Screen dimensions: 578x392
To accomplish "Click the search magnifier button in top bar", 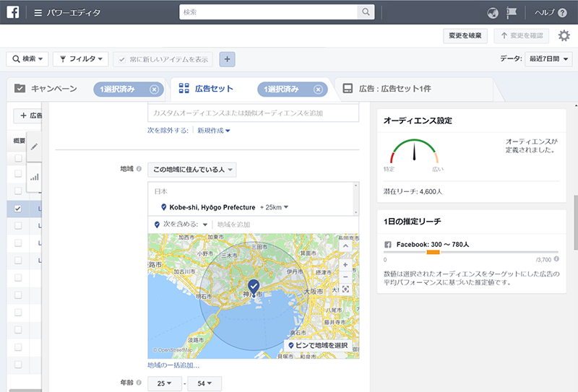I will tap(366, 12).
